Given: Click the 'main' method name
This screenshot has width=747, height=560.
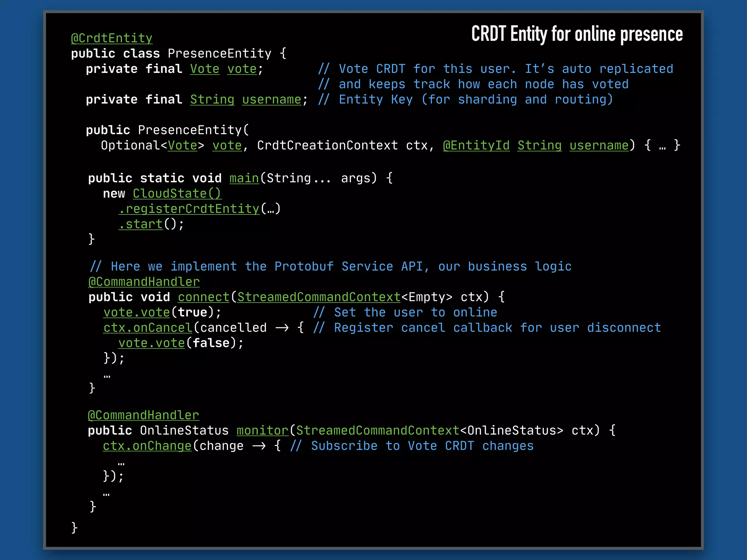Looking at the screenshot, I should point(244,178).
